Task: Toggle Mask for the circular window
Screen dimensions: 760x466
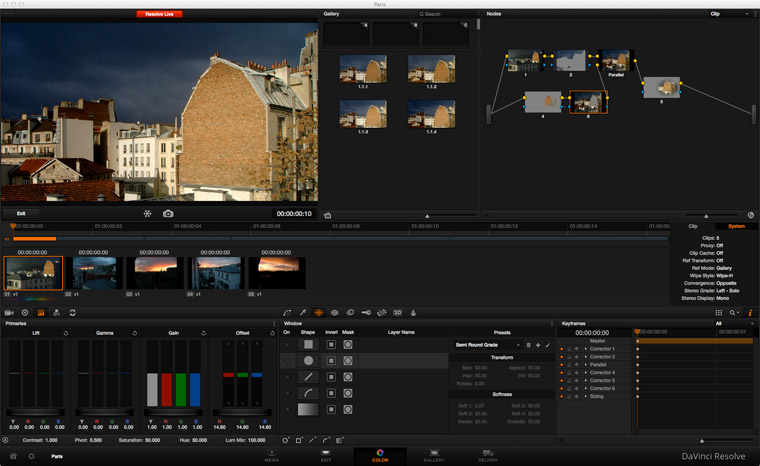Action: coord(348,361)
